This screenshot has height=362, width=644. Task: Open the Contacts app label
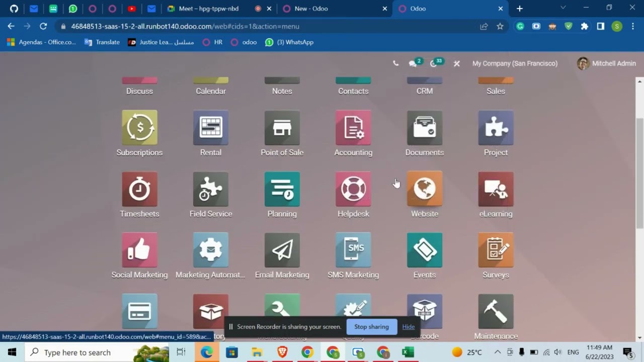353,91
